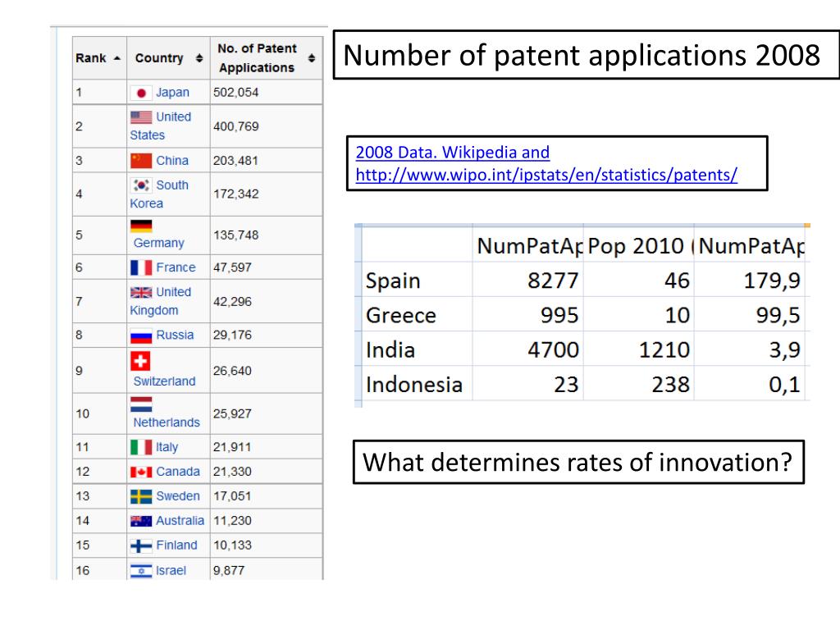
Task: Select 'What determines rates of innovation?' text box
Action: [x=578, y=463]
